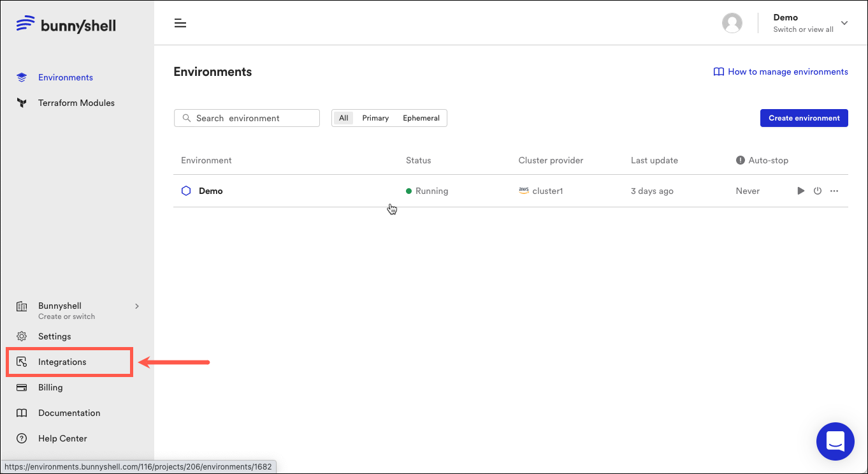Open Integrations in the sidebar
The height and width of the screenshot is (474, 868).
click(62, 362)
